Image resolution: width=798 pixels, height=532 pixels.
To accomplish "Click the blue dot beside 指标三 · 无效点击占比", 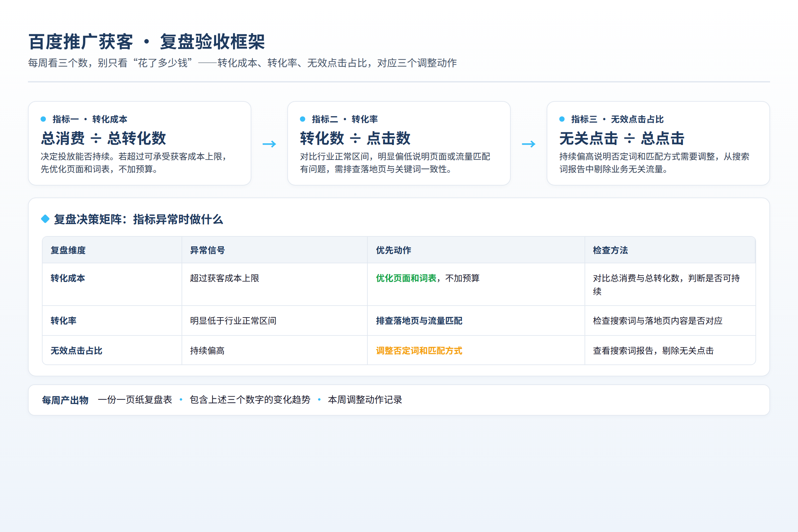I will pos(562,119).
